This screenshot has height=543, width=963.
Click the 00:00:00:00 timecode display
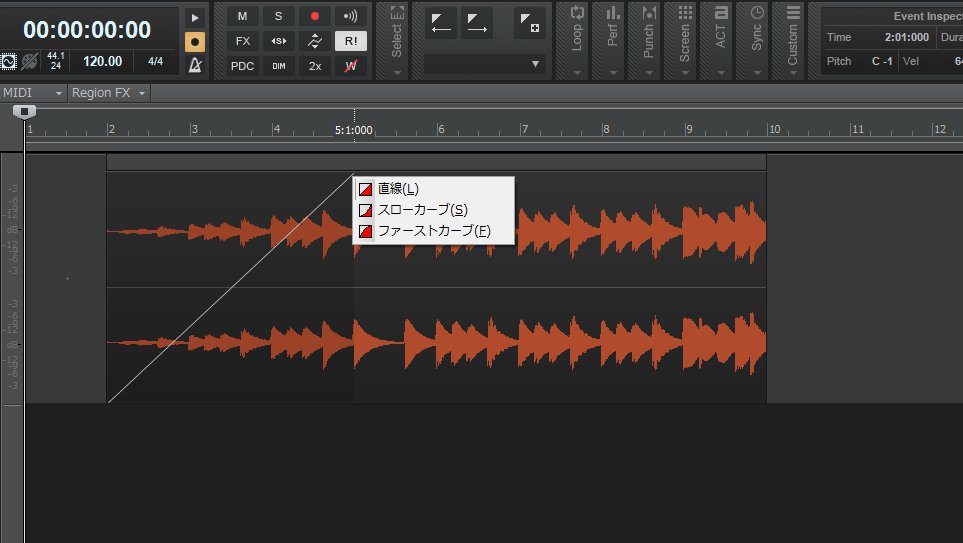[87, 29]
